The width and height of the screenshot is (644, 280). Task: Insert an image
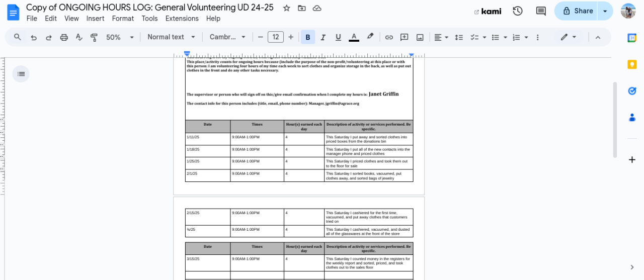420,37
